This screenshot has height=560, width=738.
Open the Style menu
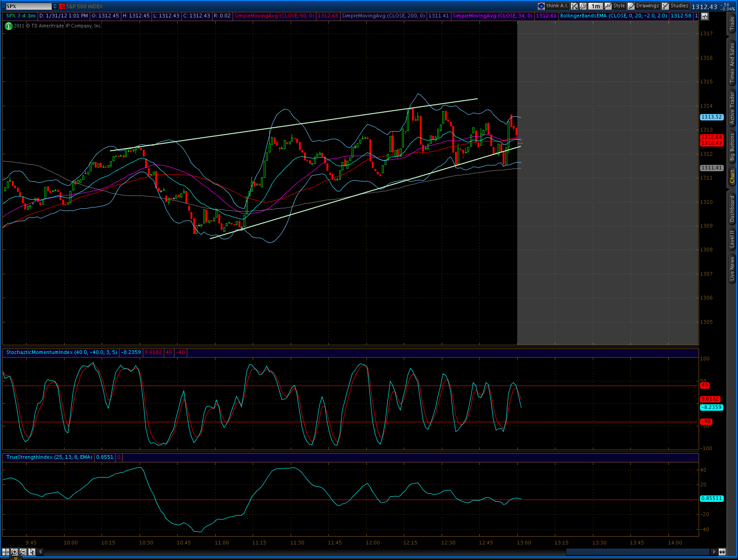point(615,6)
